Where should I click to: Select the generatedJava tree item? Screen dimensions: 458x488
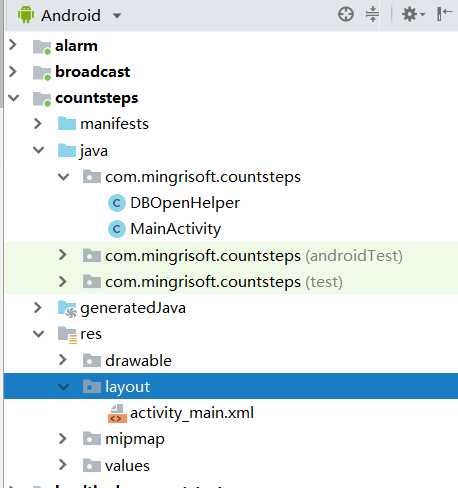click(133, 308)
